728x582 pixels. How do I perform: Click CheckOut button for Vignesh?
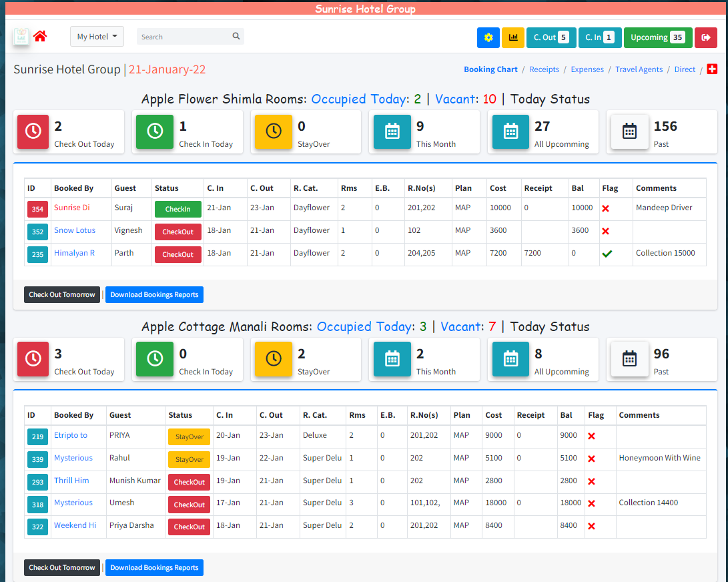[x=177, y=232]
